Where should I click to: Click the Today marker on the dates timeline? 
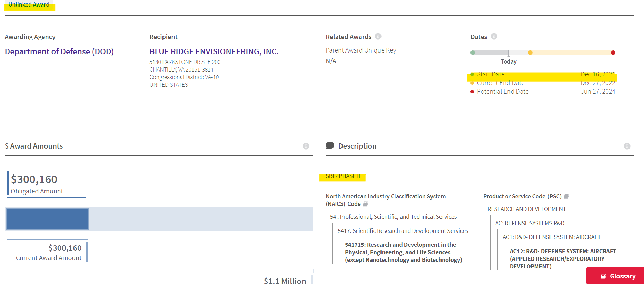pyautogui.click(x=508, y=61)
